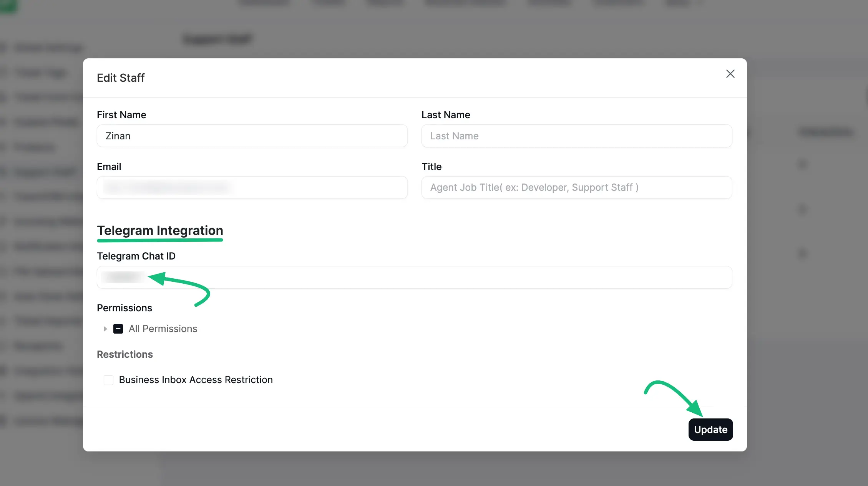Toggle the All Permissions checkbox

click(x=118, y=329)
